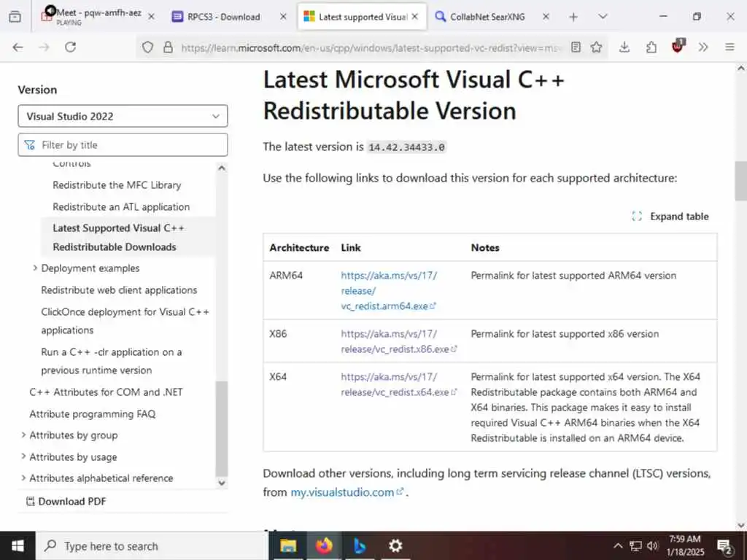Open Attribute programming FAQ

[x=93, y=414]
